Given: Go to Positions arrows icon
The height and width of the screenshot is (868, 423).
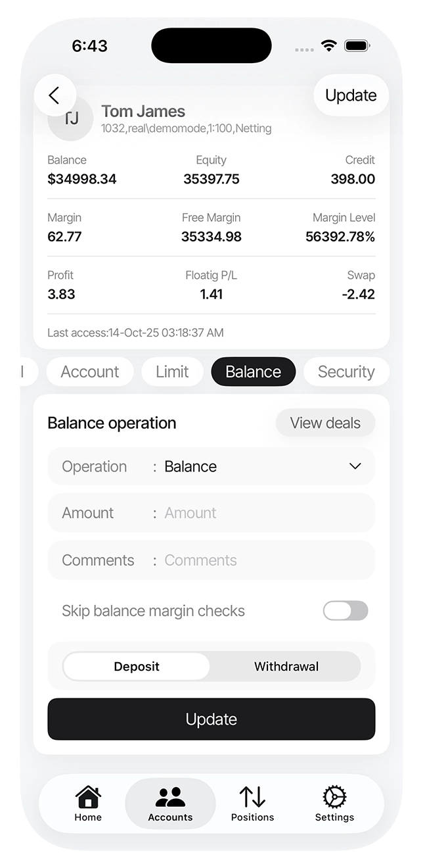Looking at the screenshot, I should click(252, 798).
